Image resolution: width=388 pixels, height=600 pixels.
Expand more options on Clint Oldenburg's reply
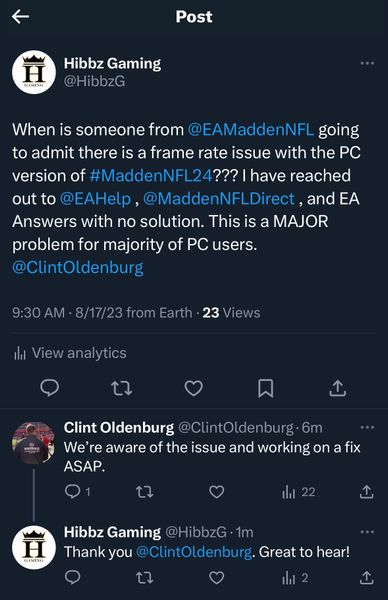(x=367, y=427)
